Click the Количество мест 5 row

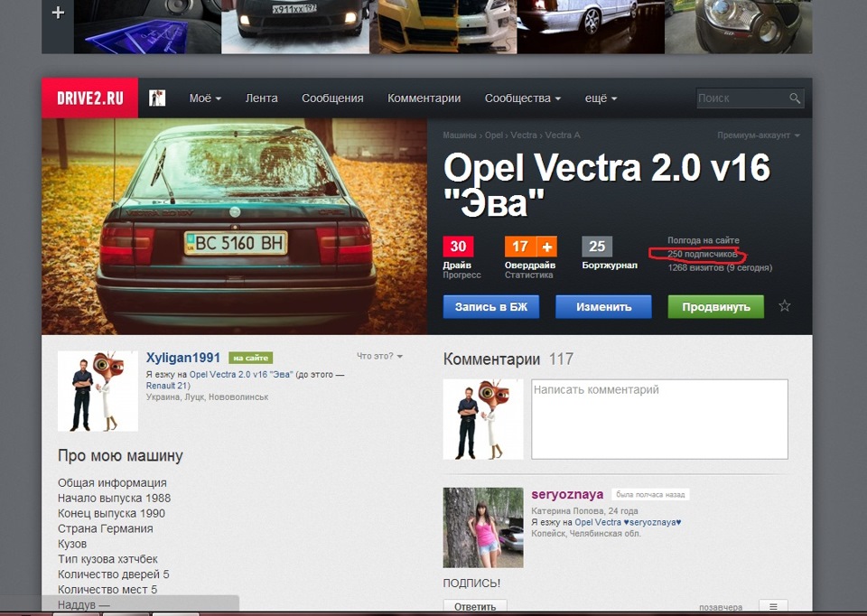pyautogui.click(x=107, y=590)
